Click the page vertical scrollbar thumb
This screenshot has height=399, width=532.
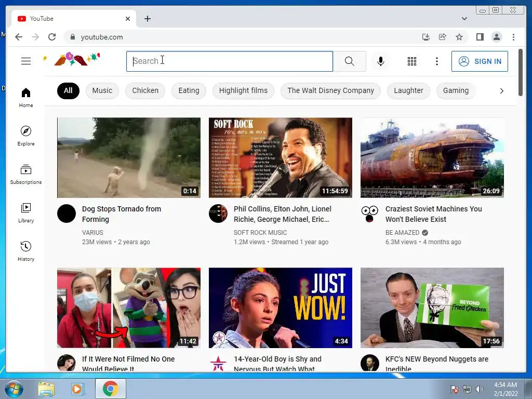(x=521, y=72)
